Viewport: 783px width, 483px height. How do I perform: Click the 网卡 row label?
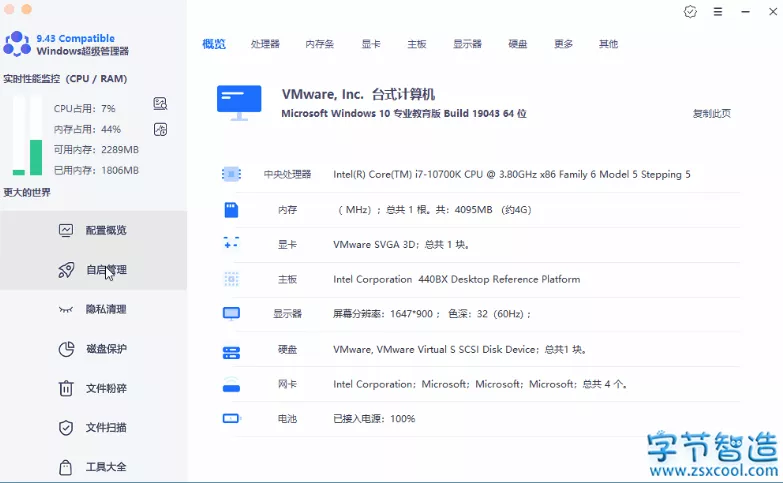288,384
